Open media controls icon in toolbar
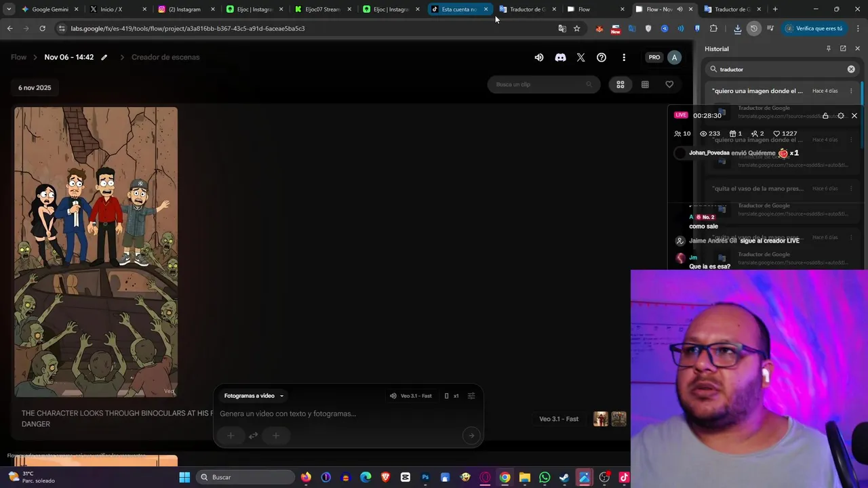 point(770,28)
